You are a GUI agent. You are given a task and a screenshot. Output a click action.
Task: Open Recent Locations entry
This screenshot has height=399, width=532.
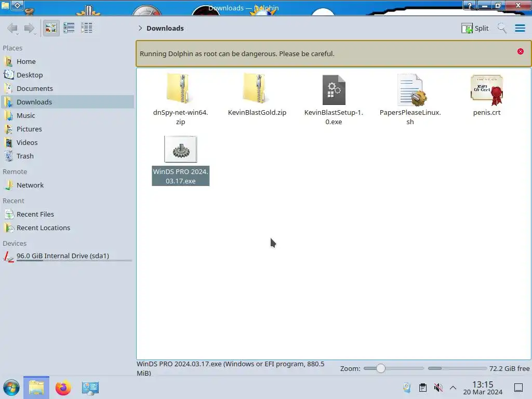(x=67, y=228)
